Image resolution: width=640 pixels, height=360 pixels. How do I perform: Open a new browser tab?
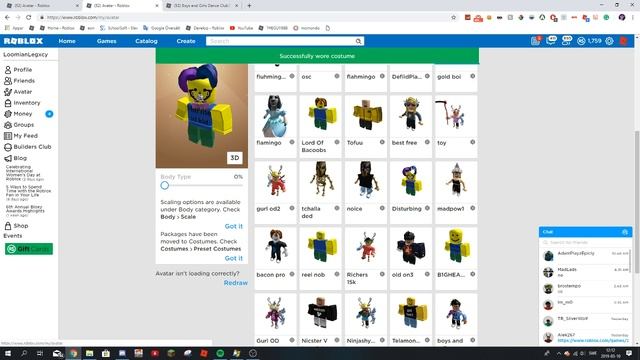pos(249,6)
